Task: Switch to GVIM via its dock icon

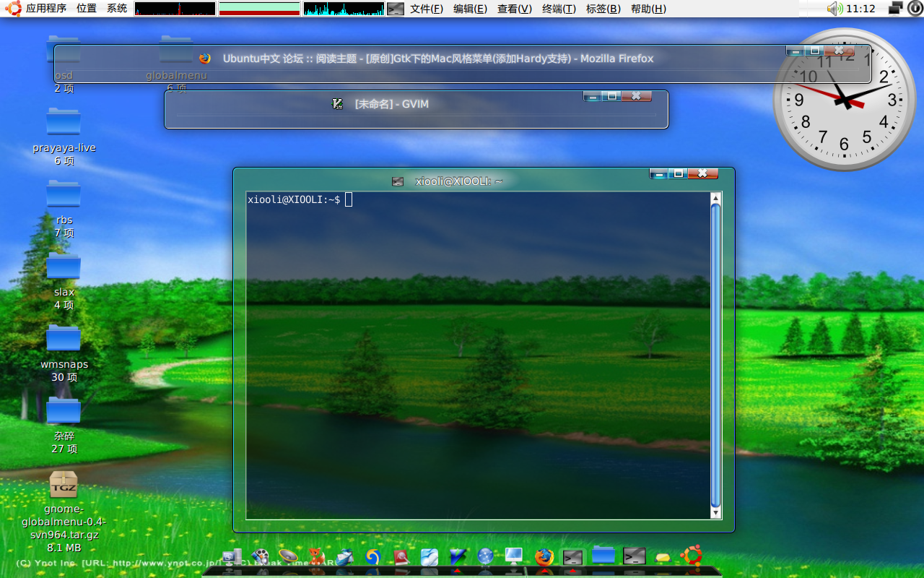Action: tap(458, 556)
